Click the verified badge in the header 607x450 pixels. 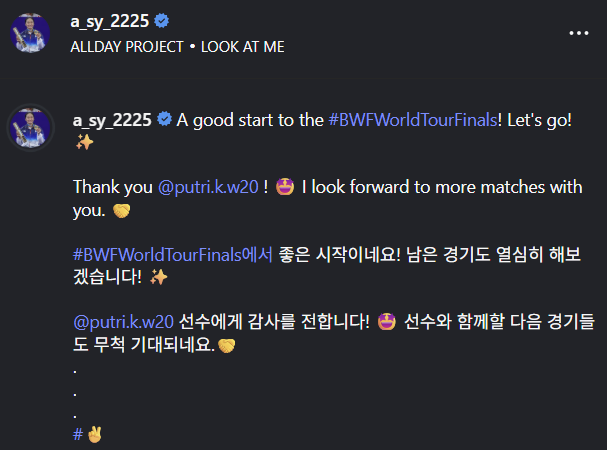(161, 21)
